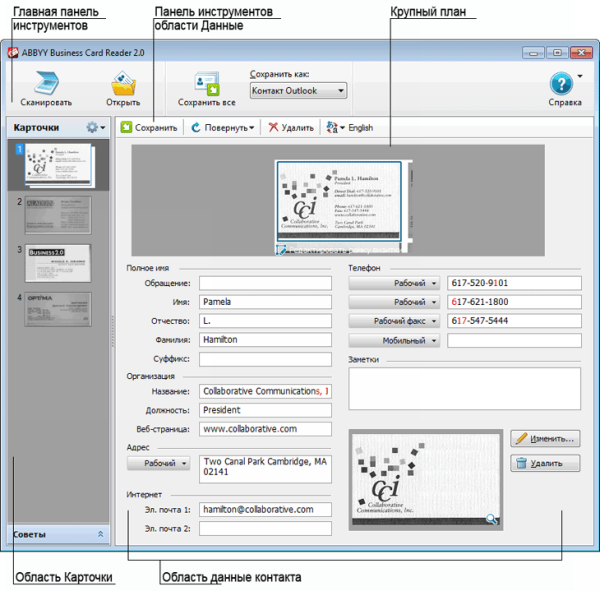Expand the Мобильный phone type dropdown
The image size is (600, 591).
coord(394,340)
